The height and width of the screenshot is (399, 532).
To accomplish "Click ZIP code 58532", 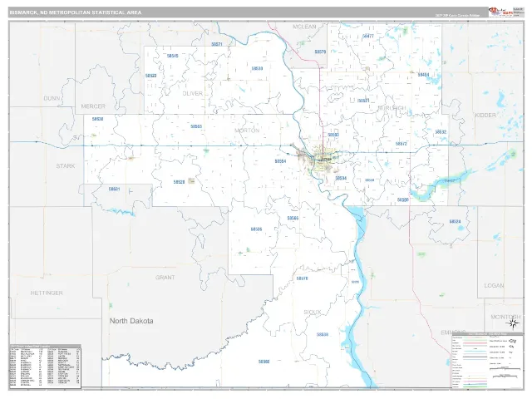I will pos(441,132).
